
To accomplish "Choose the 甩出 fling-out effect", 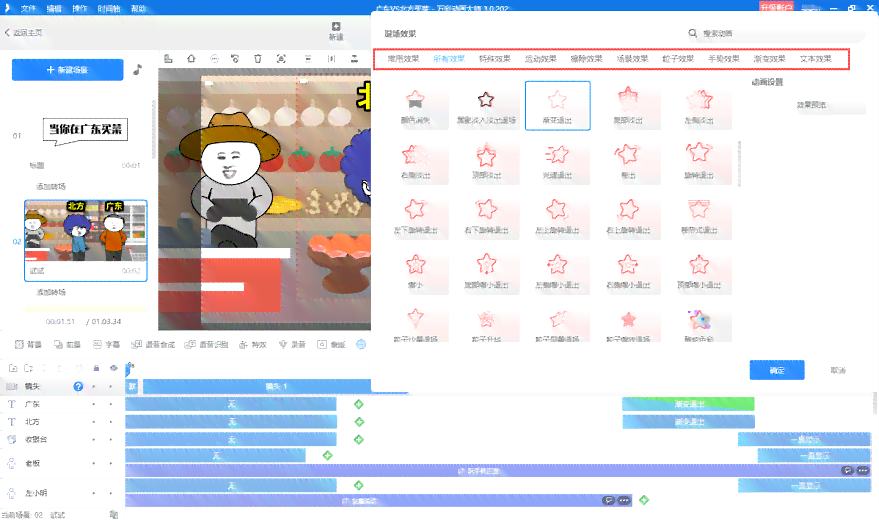I will (628, 161).
